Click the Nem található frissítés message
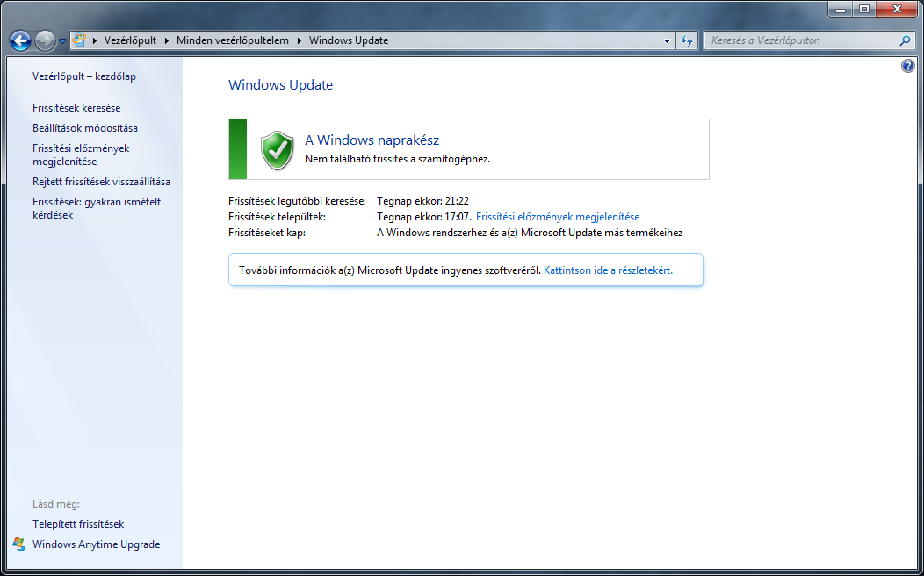 pos(397,158)
